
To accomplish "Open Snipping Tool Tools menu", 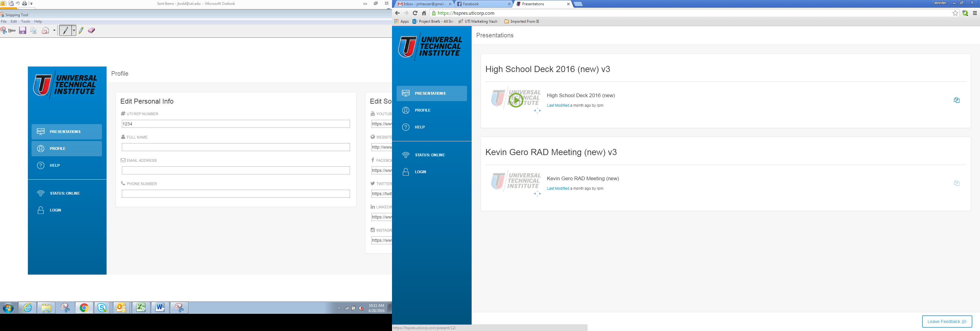I will point(25,21).
